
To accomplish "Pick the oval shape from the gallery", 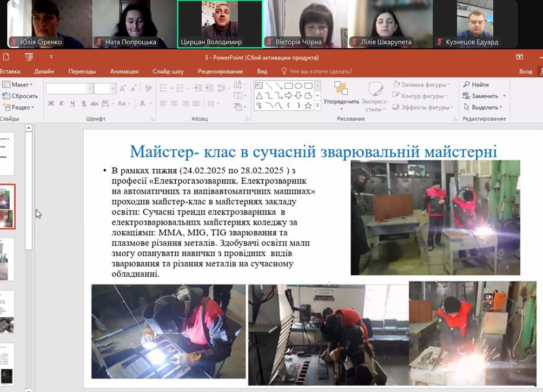I will (298, 85).
